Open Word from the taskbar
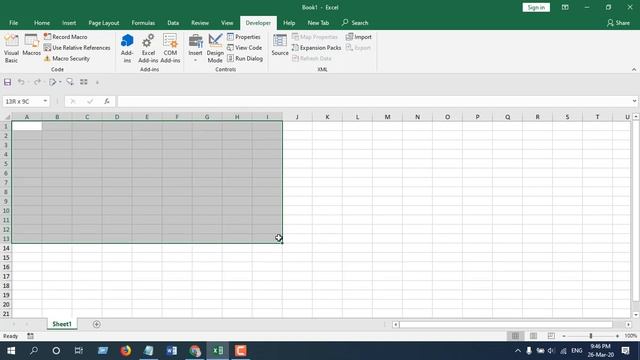 coord(172,351)
